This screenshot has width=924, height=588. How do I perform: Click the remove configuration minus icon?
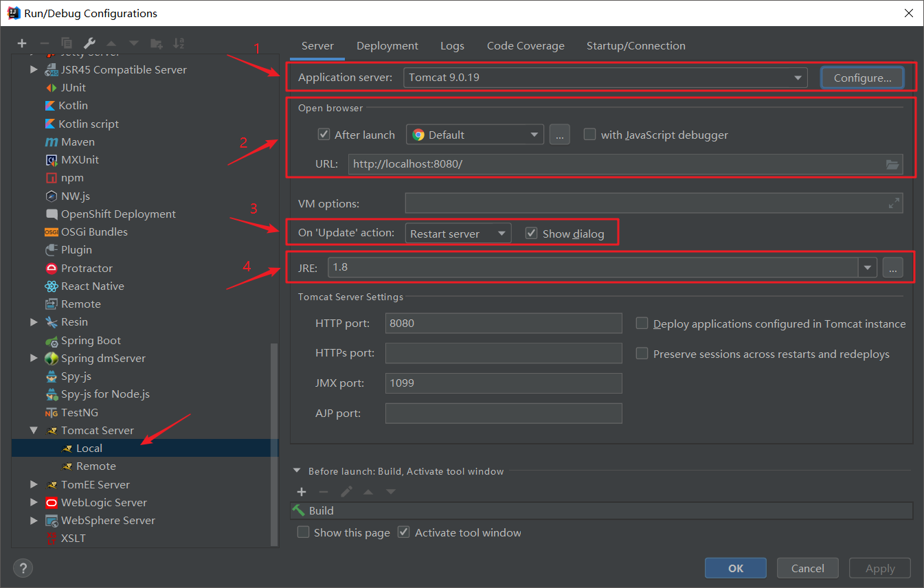44,43
